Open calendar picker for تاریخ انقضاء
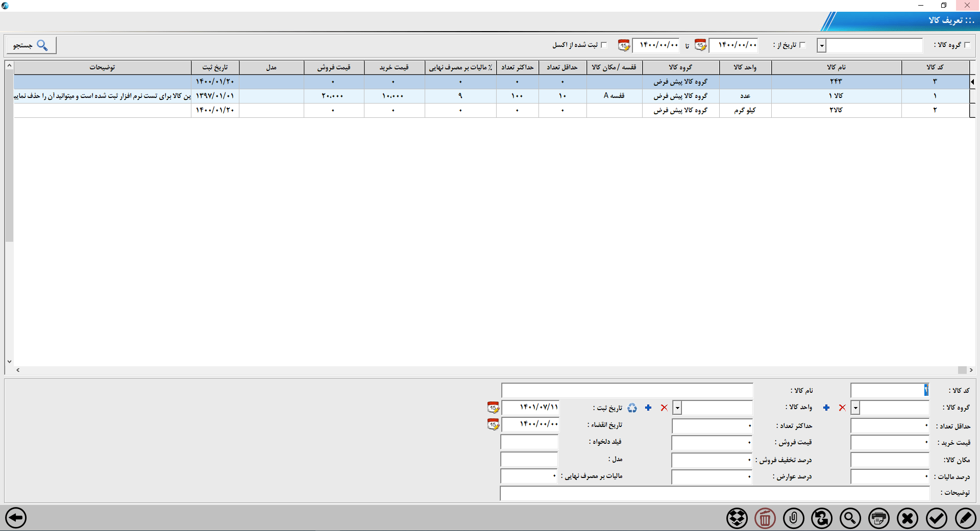 tap(493, 424)
